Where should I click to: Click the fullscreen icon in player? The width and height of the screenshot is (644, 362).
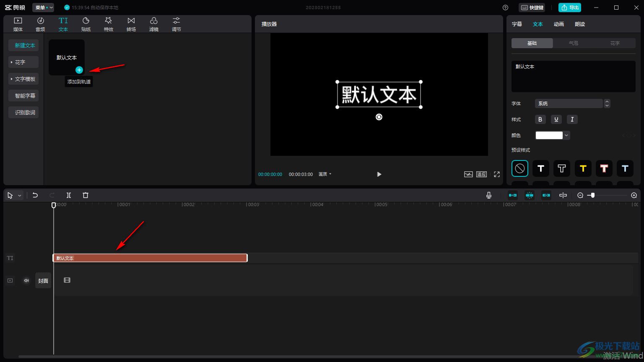tap(497, 174)
